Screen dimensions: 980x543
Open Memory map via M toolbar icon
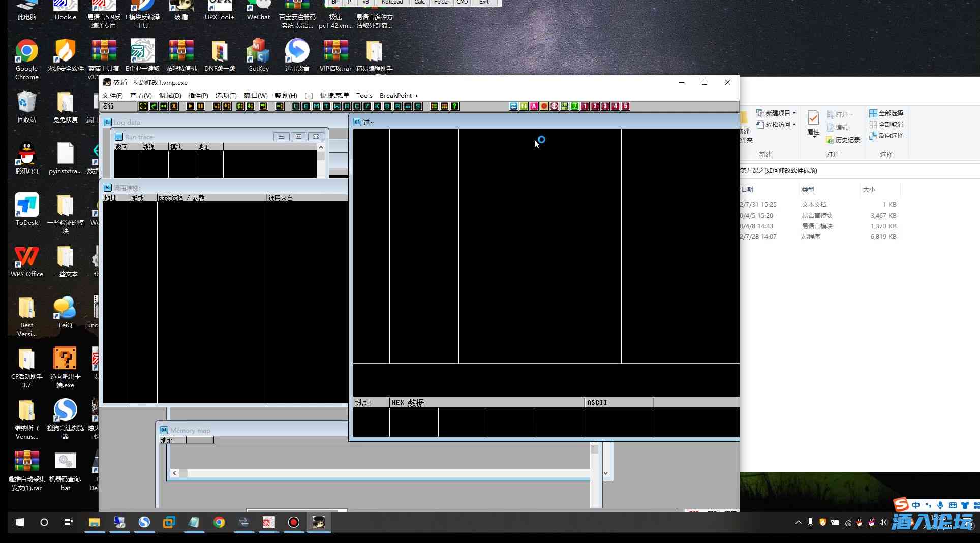pos(316,106)
